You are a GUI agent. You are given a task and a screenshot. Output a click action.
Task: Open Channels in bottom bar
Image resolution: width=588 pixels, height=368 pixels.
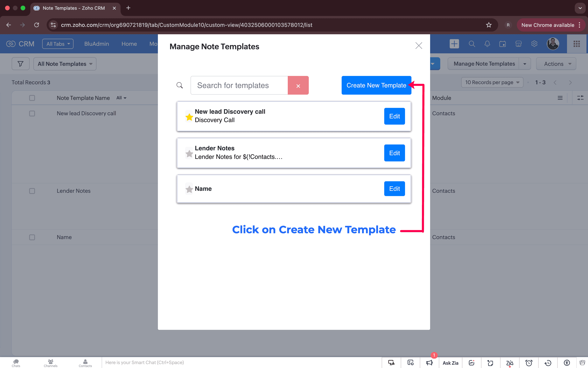51,363
